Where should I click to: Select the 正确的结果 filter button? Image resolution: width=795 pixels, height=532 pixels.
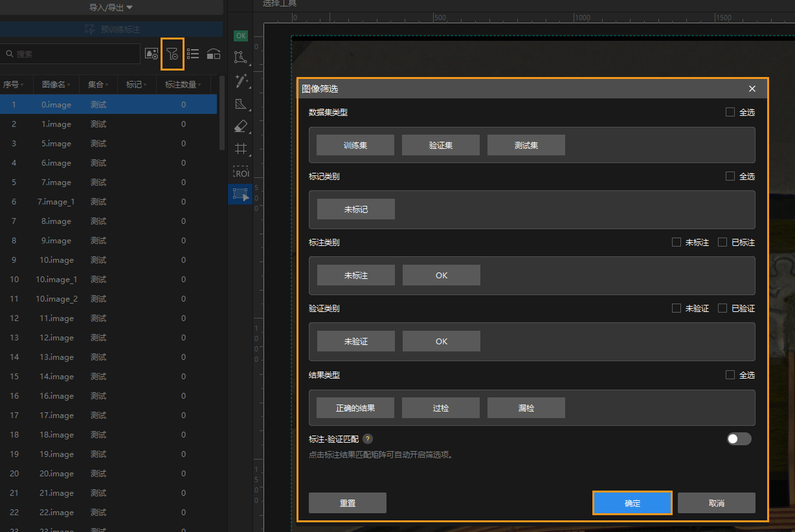[355, 408]
